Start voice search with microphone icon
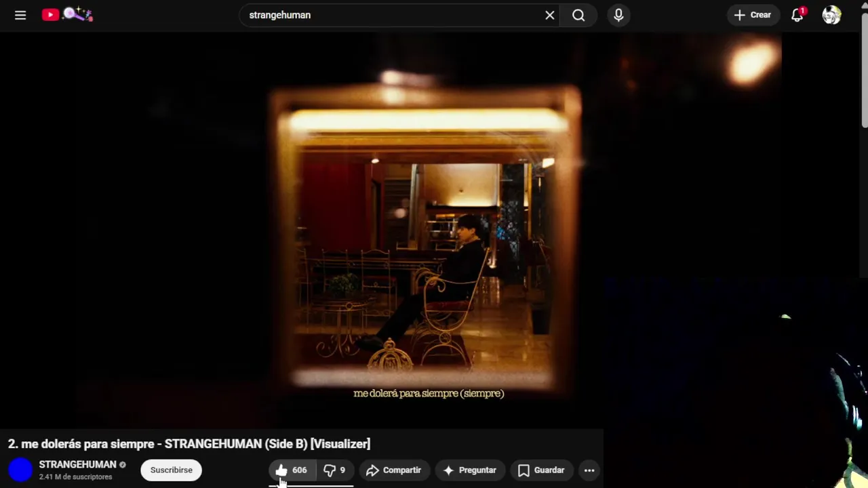Viewport: 868px width, 488px height. (x=618, y=15)
